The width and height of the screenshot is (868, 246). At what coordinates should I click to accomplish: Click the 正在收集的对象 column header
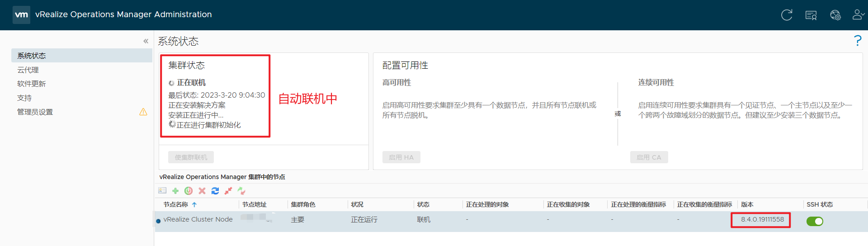tap(568, 204)
